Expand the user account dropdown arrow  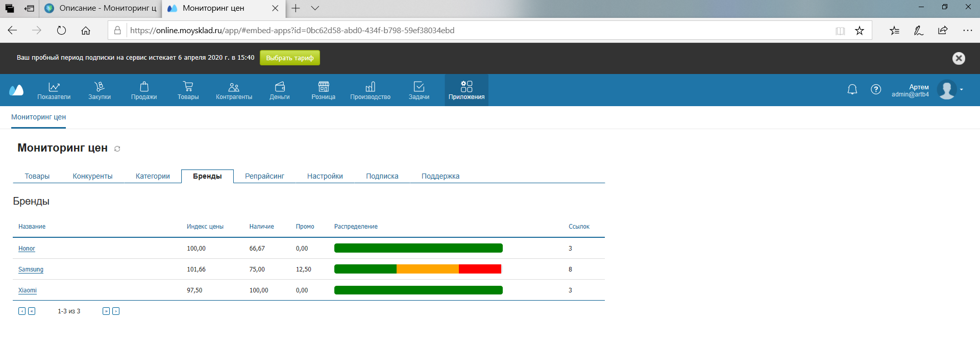[962, 89]
